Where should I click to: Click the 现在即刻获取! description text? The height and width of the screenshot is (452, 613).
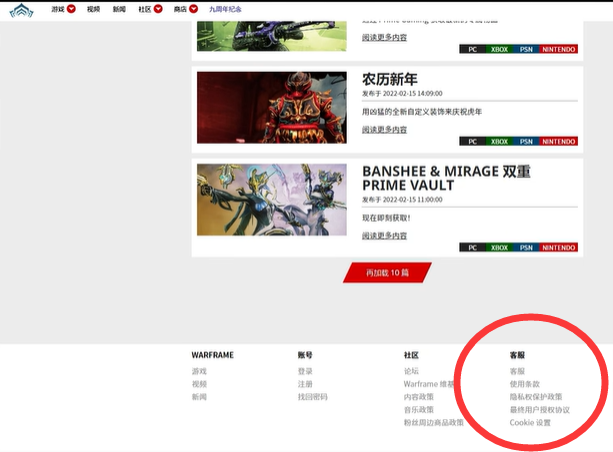[x=386, y=218]
